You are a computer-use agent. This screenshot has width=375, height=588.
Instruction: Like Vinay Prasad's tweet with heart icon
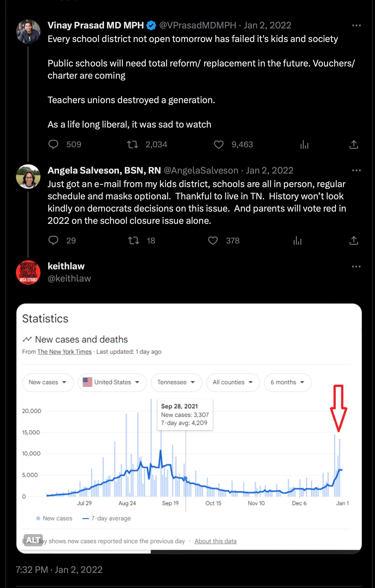pyautogui.click(x=219, y=144)
